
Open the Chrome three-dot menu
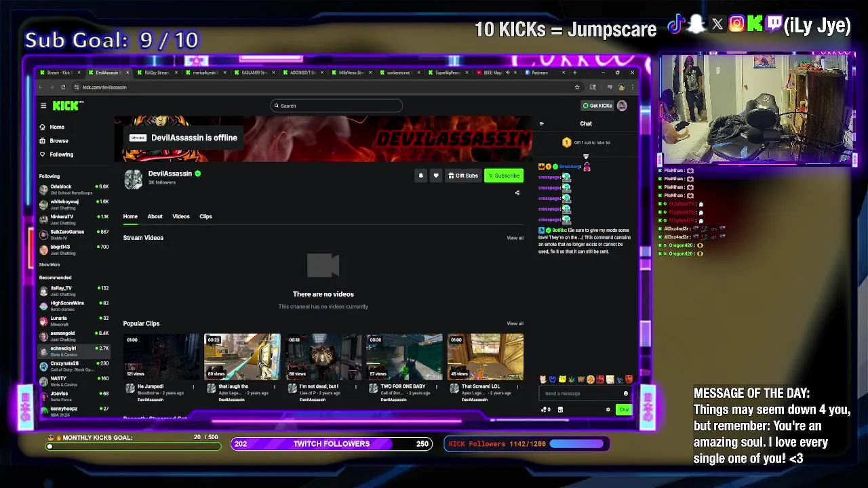point(631,87)
